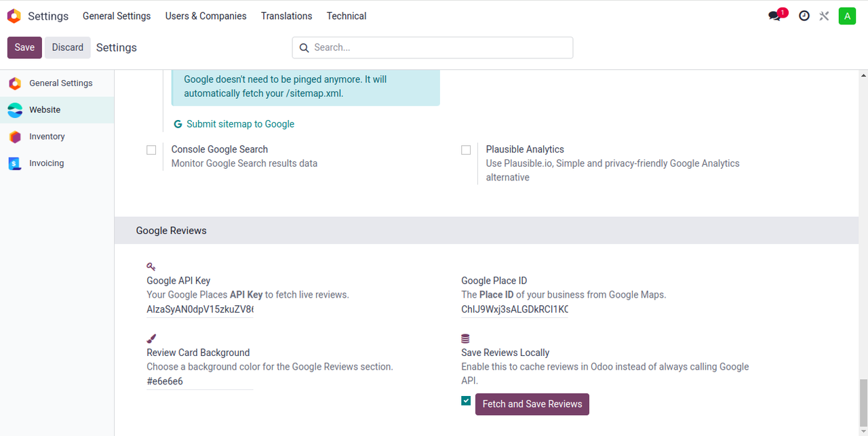Expand the Users & Companies menu

tap(205, 16)
